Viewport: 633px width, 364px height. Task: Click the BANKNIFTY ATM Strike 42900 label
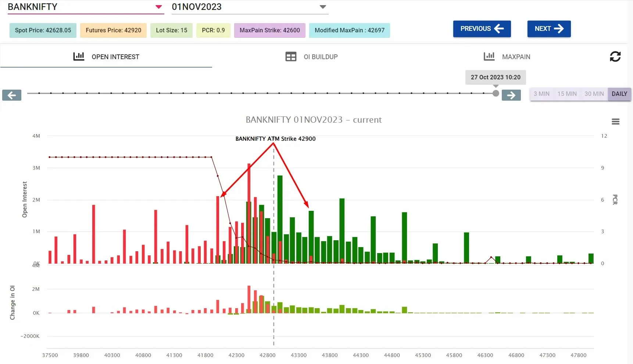(x=275, y=139)
